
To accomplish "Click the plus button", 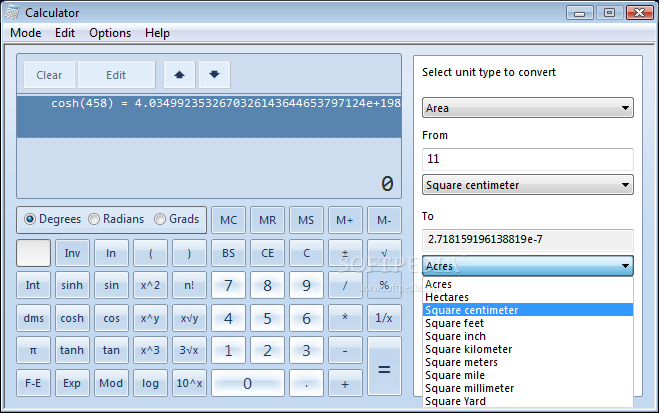I will click(345, 383).
